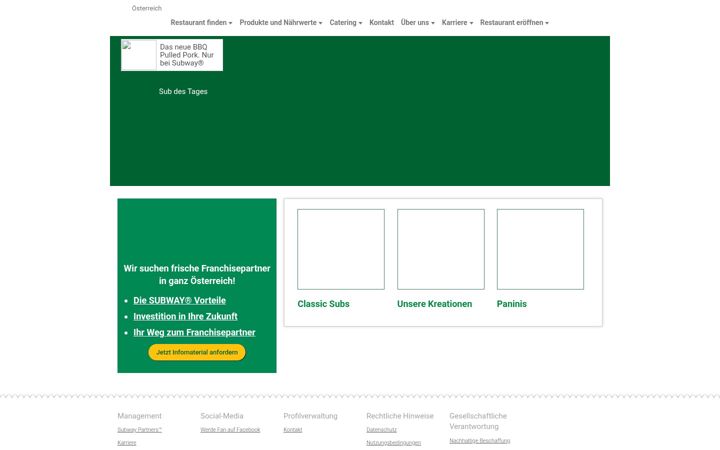Click Werde Fan auf Facebook link
This screenshot has width=720, height=450.
pyautogui.click(x=230, y=430)
